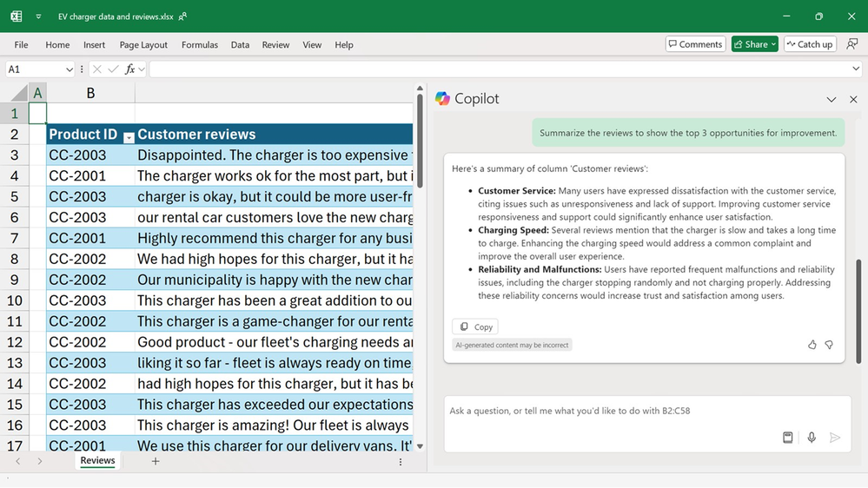Select the Page Layout tab
868x488 pixels.
pos(143,45)
